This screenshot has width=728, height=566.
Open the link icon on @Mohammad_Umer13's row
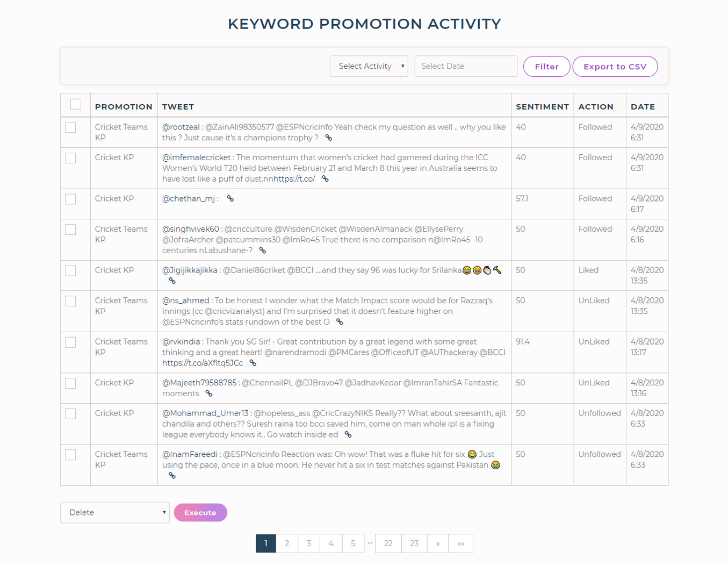point(348,434)
